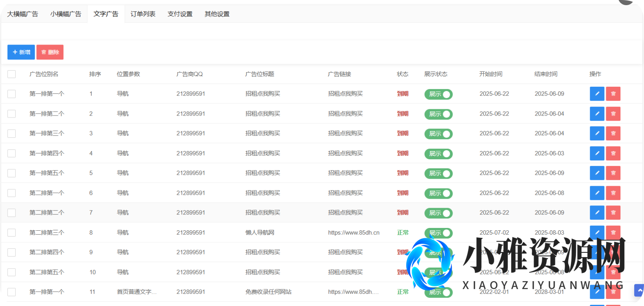Click the 广告位别名 column header
Image resolution: width=644 pixels, height=306 pixels.
coord(44,74)
